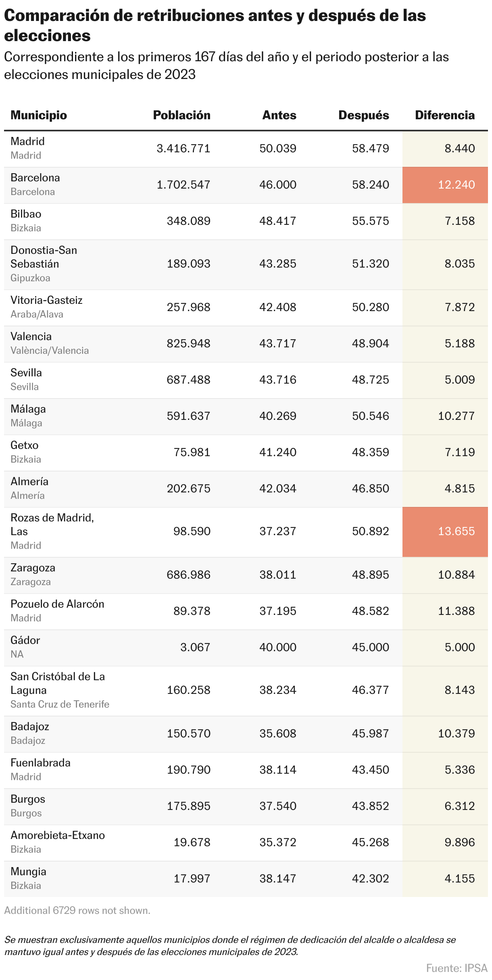
Task: Select the highlighted 13.655 difference cell
Action: pyautogui.click(x=456, y=532)
